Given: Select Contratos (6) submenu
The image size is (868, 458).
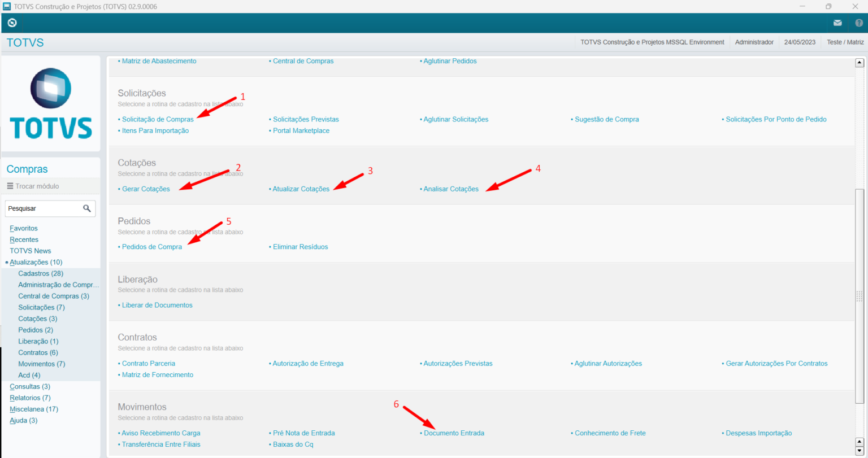Looking at the screenshot, I should (x=38, y=352).
